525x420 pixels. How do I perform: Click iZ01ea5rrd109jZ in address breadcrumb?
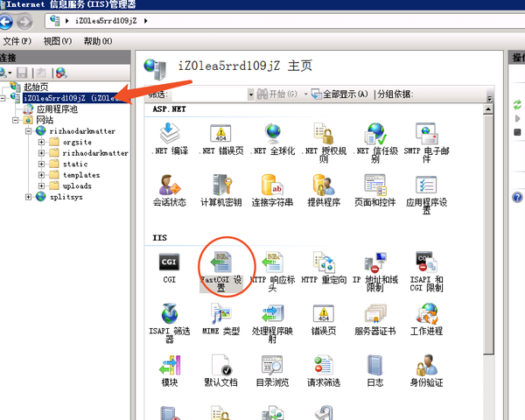106,21
